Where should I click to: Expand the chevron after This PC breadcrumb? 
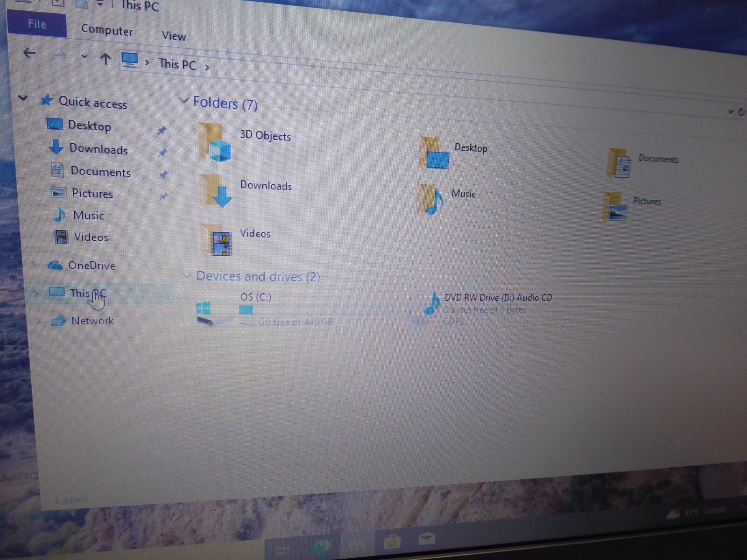point(207,68)
